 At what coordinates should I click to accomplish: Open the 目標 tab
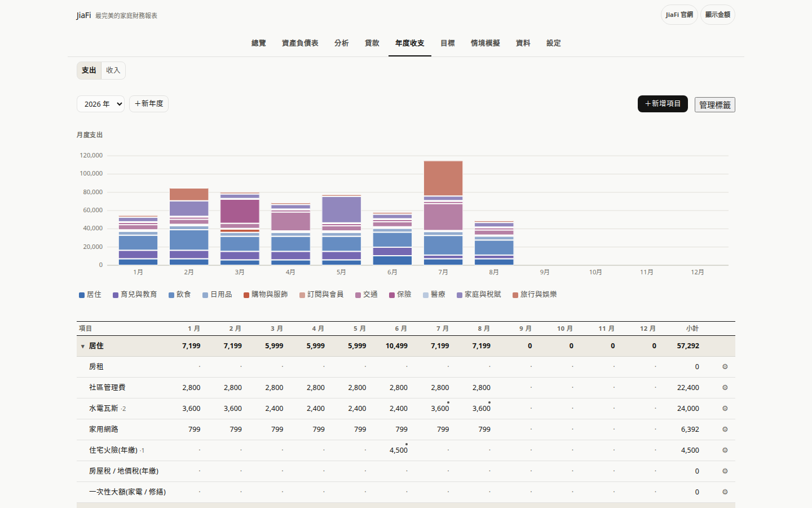[448, 43]
